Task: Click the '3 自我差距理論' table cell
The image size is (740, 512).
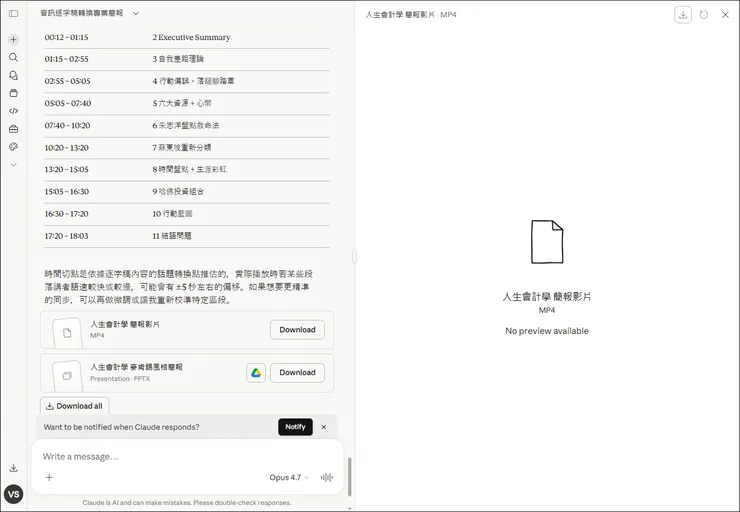Action: click(178, 59)
